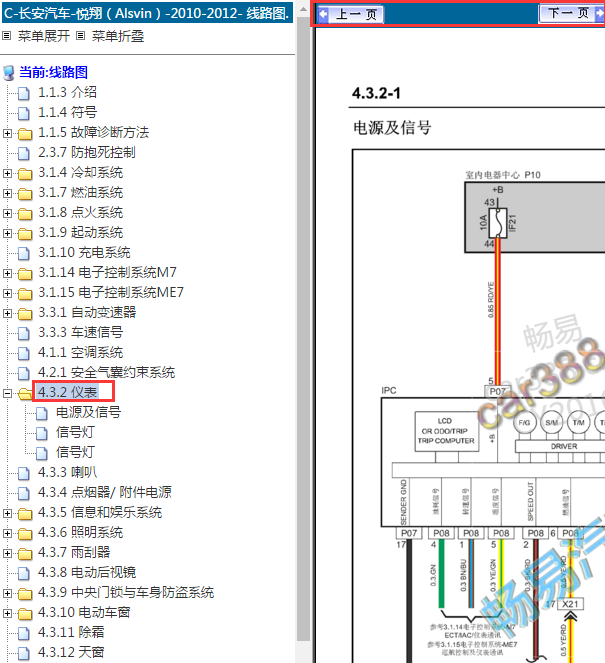
Task: Click the folder icon of 4.3.6 照明系统
Action: pos(25,534)
